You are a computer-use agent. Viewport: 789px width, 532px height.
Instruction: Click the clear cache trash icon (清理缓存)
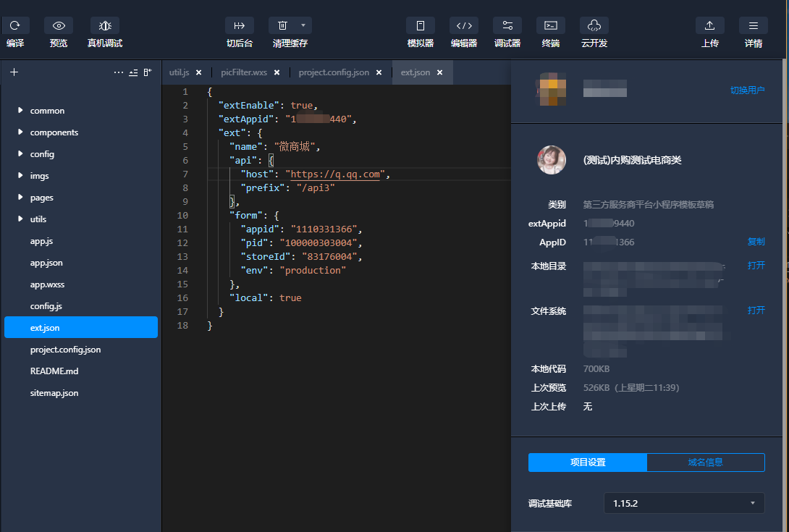click(283, 25)
